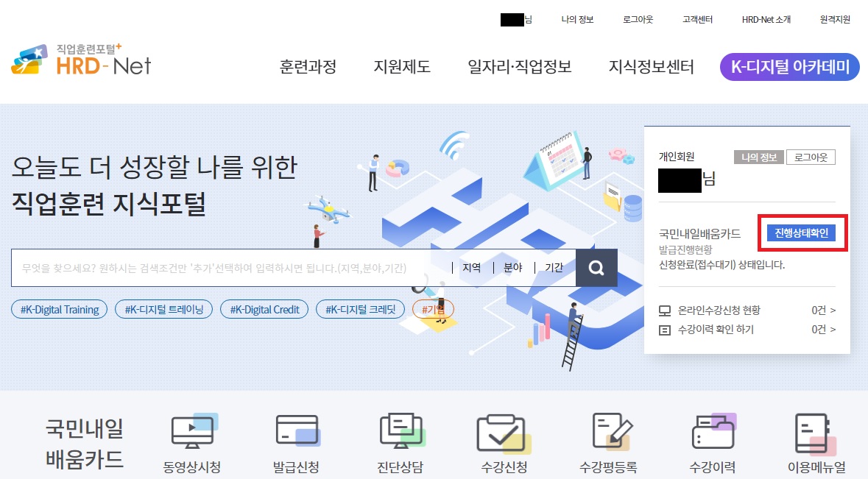The image size is (868, 479).
Task: Open the 일자리·직업정보 menu
Action: click(x=519, y=67)
